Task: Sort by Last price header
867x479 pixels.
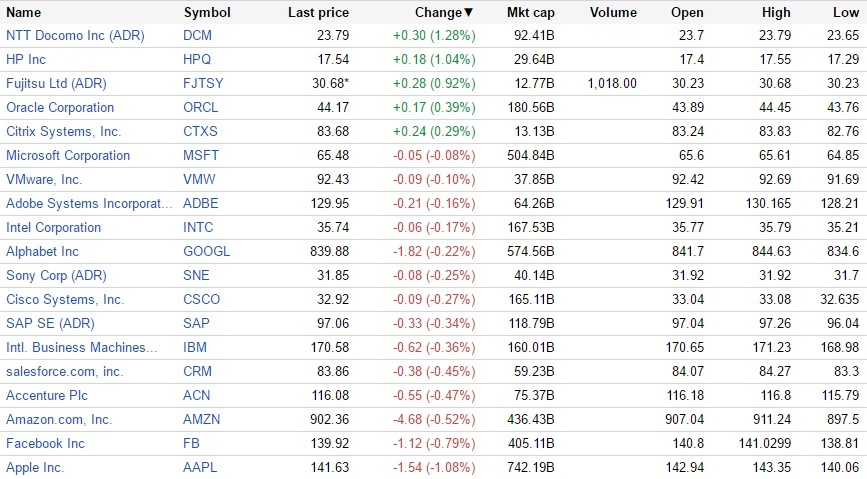Action: [x=318, y=13]
